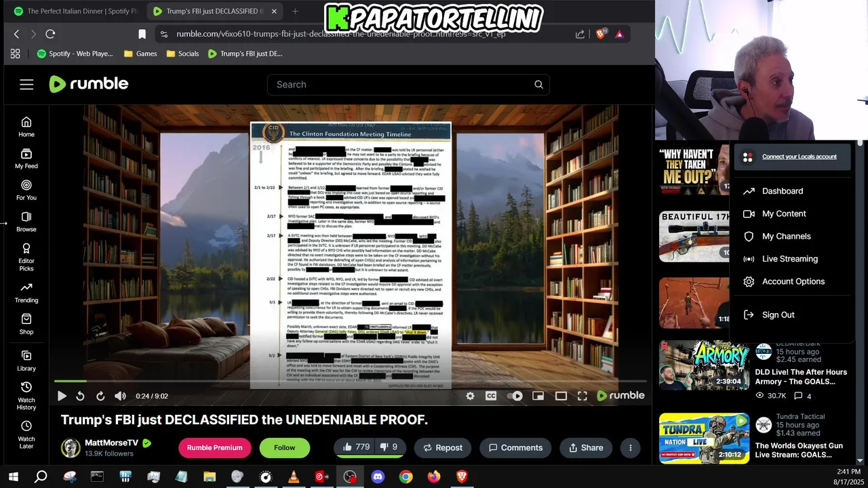The image size is (868, 488).
Task: Play the video
Action: click(x=62, y=396)
